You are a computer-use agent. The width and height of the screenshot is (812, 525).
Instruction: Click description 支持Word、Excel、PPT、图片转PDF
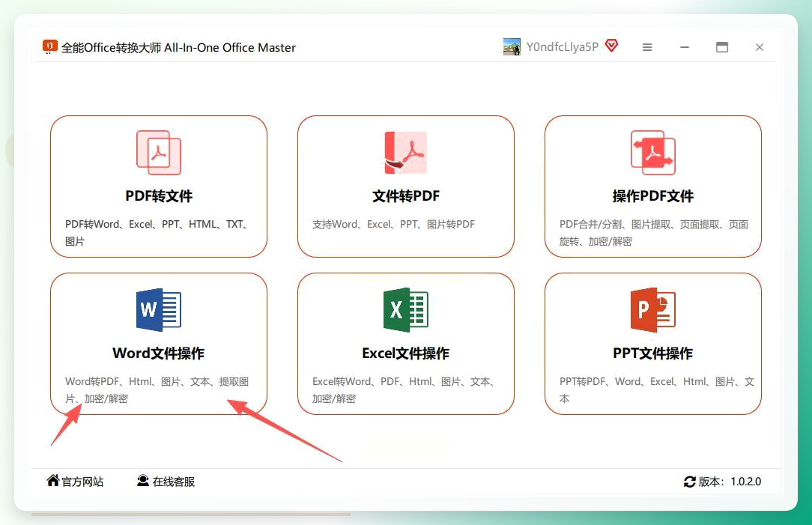(x=393, y=224)
